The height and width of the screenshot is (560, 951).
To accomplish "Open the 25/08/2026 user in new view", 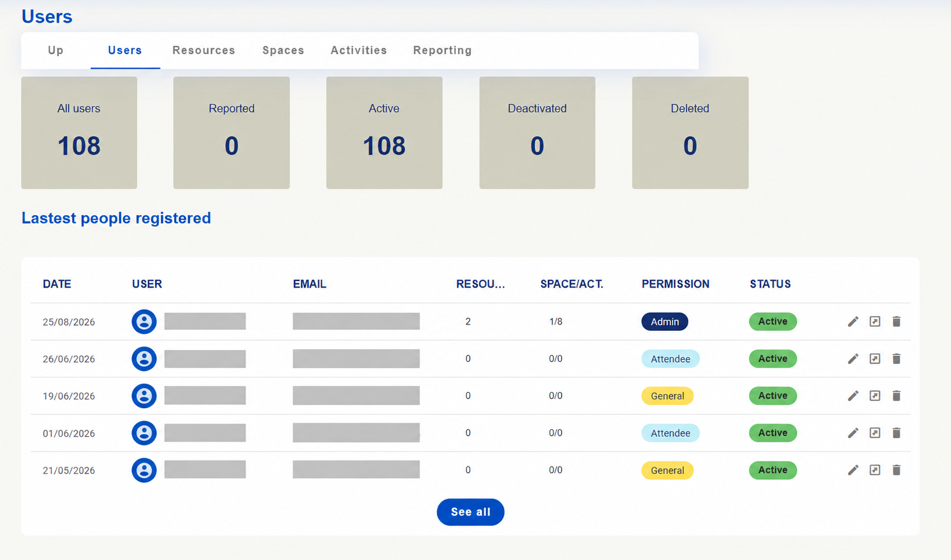I will (x=875, y=322).
